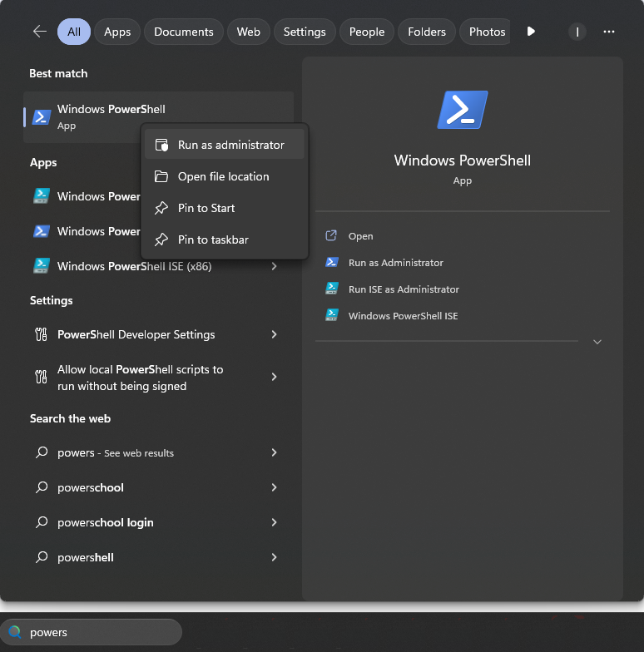Choose Open file location in context menu
Screen dimensions: 644x652
point(225,176)
